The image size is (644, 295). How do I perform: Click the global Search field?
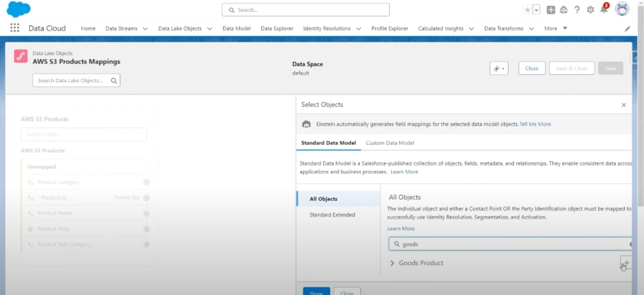point(305,10)
